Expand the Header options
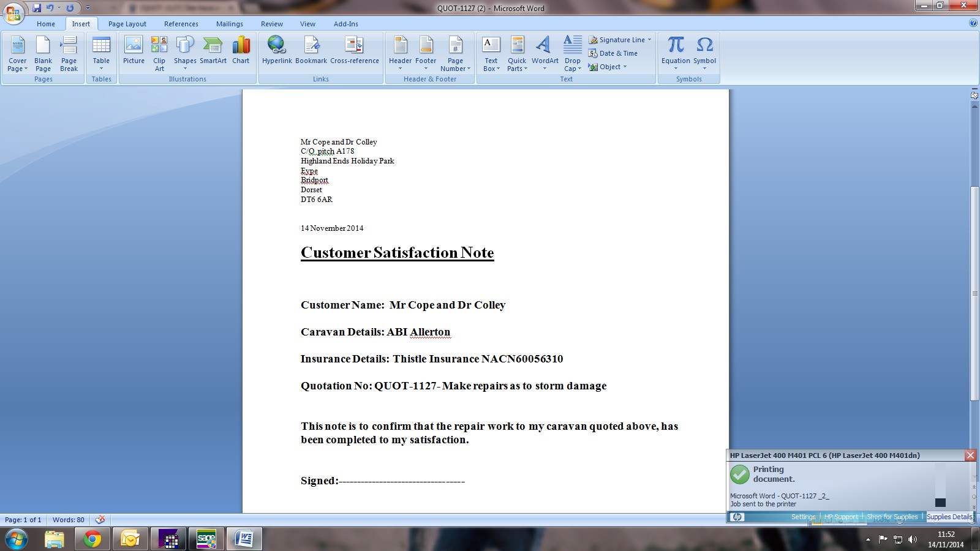This screenshot has height=551, width=980. (400, 53)
